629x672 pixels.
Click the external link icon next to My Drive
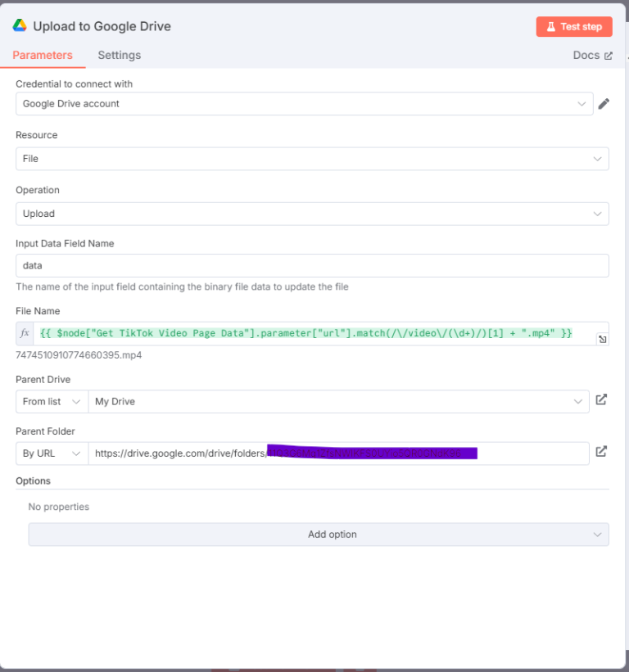tap(602, 400)
